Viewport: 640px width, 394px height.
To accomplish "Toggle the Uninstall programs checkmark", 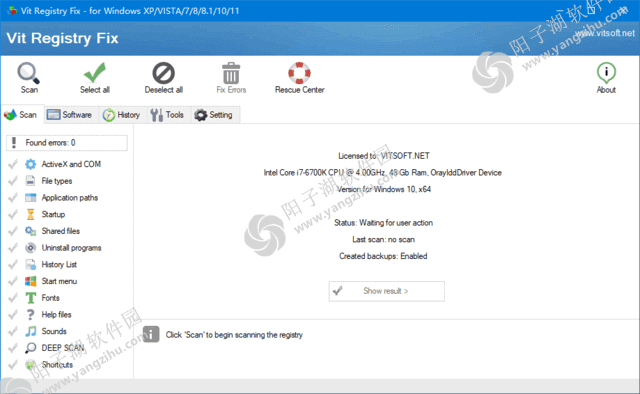I will pyautogui.click(x=13, y=248).
